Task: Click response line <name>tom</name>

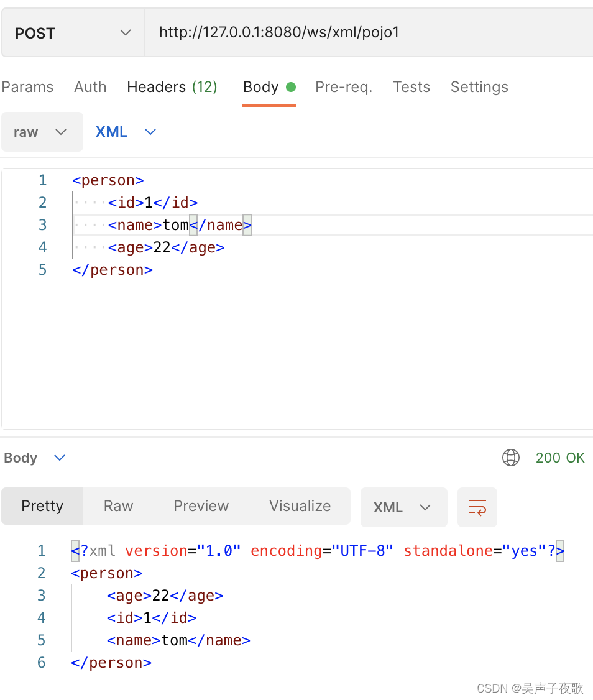Action: 178,640
